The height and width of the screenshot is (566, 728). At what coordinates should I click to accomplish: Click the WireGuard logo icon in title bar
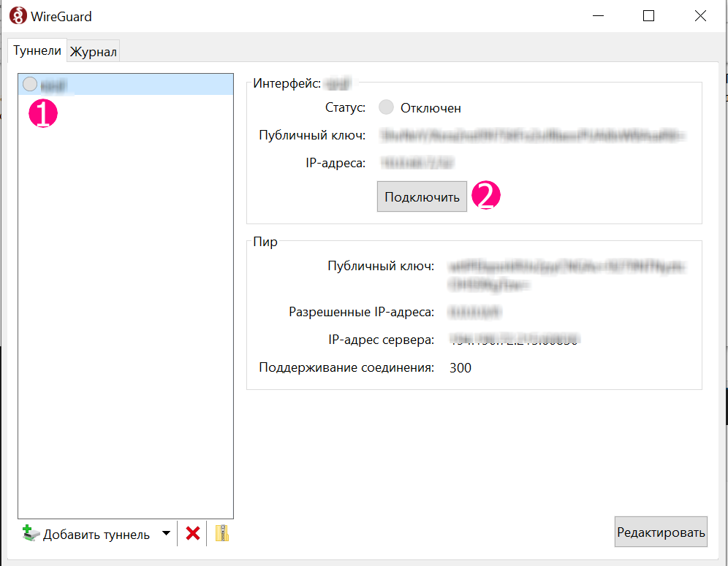[18, 16]
